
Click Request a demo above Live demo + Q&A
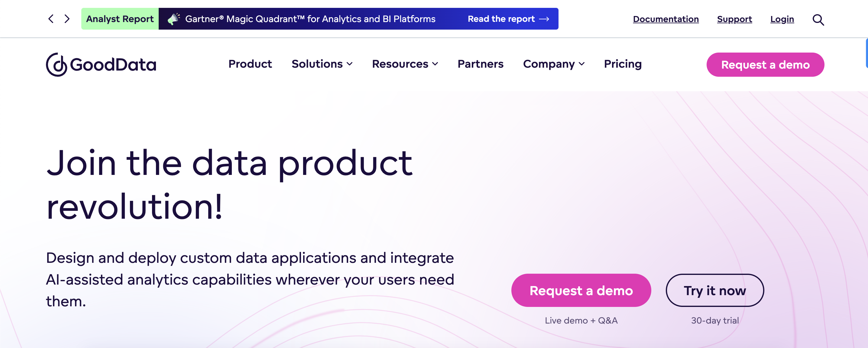pyautogui.click(x=581, y=290)
